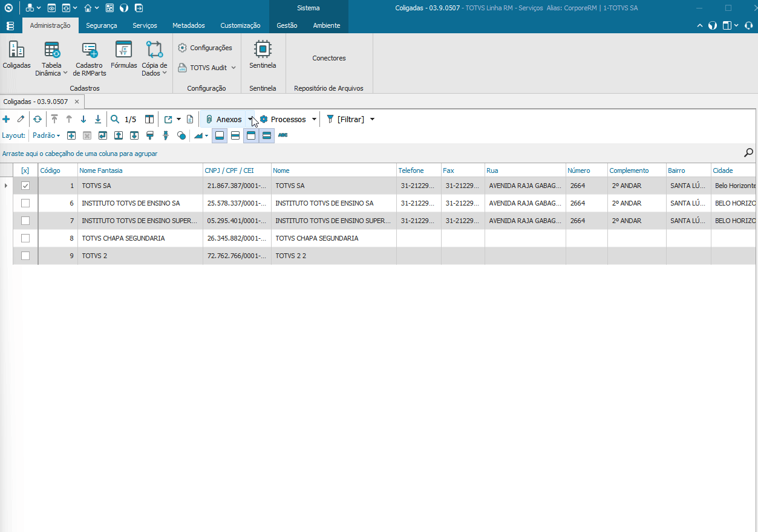Image resolution: width=758 pixels, height=532 pixels.
Task: Go to next record arrow
Action: pyautogui.click(x=83, y=119)
